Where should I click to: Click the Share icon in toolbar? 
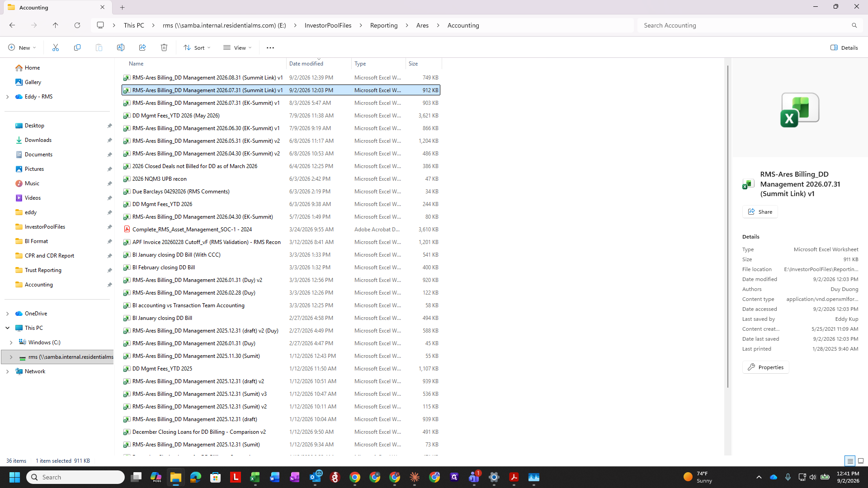[x=142, y=47]
